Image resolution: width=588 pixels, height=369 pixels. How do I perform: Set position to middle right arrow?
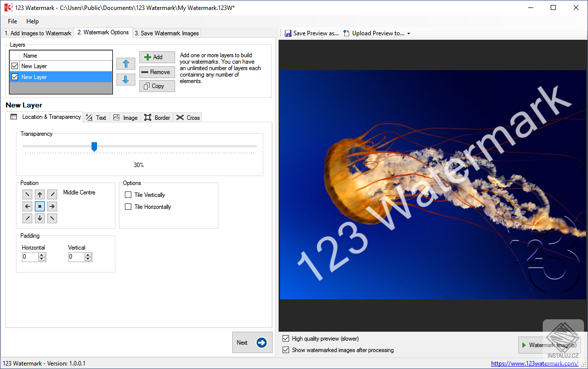coord(52,206)
